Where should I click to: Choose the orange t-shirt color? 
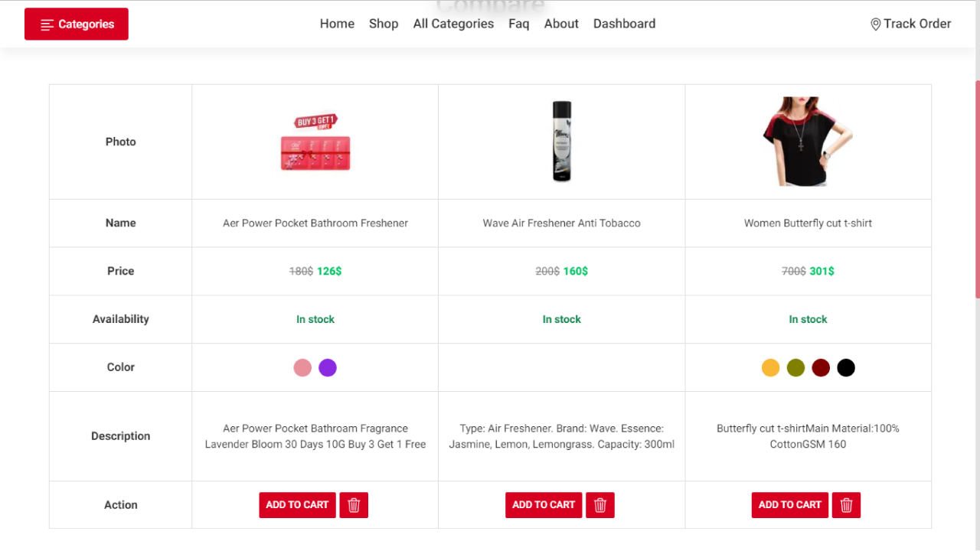point(770,368)
